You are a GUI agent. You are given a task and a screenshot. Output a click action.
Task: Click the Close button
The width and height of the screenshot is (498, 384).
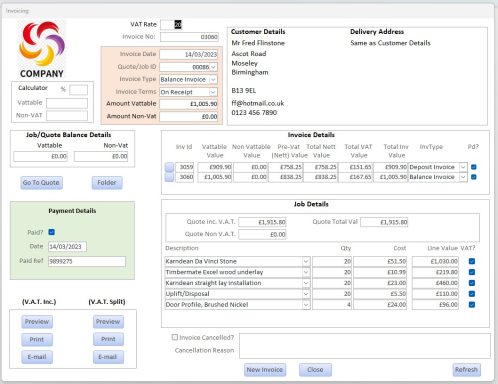coord(315,370)
